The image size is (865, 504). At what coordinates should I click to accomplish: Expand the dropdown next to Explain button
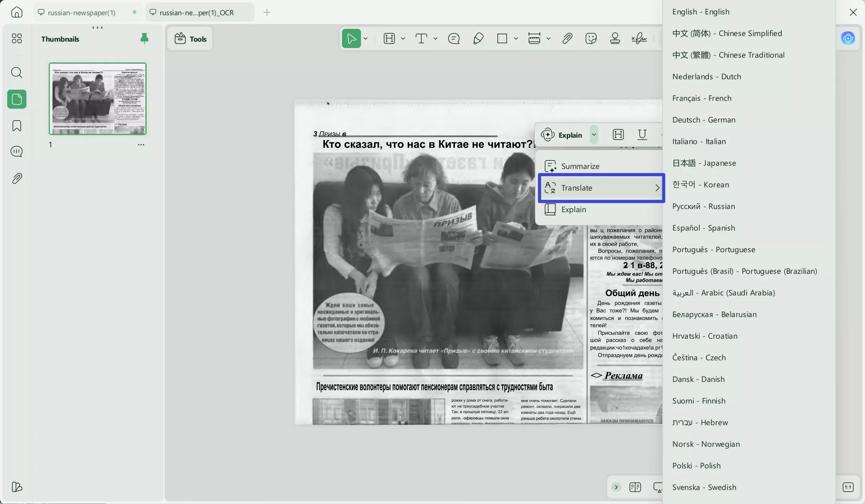[x=594, y=135]
